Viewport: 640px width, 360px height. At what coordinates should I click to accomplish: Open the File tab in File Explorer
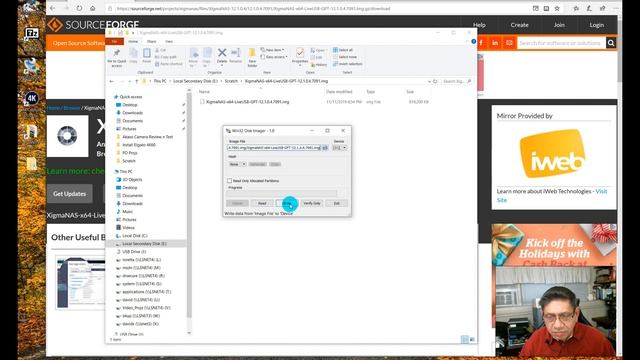tap(114, 42)
